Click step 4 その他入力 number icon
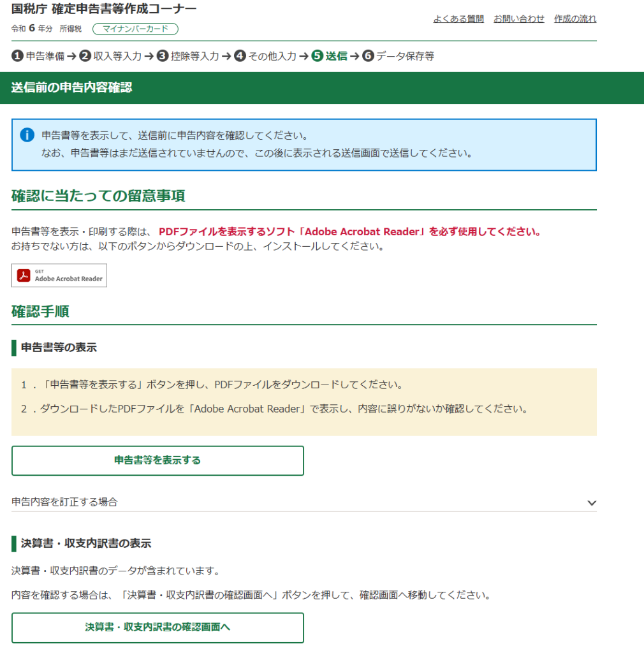 click(x=240, y=56)
